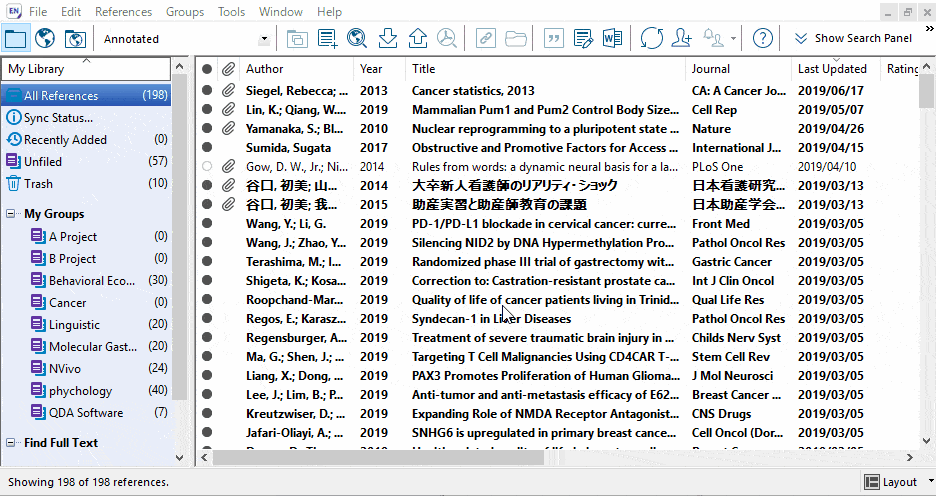
Task: Open the References menu
Action: coord(124,11)
